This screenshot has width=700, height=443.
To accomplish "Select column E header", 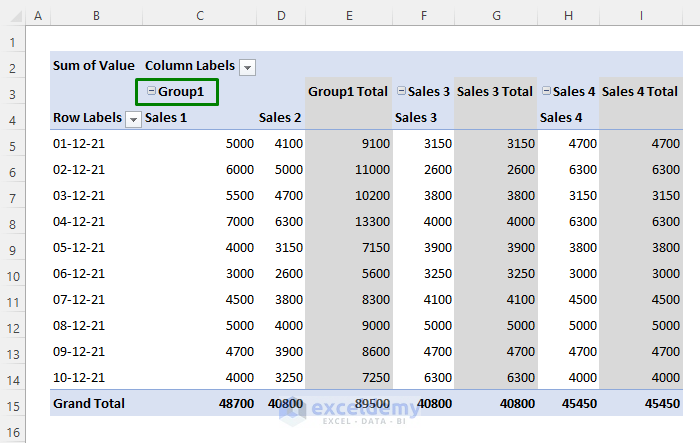I will point(349,16).
